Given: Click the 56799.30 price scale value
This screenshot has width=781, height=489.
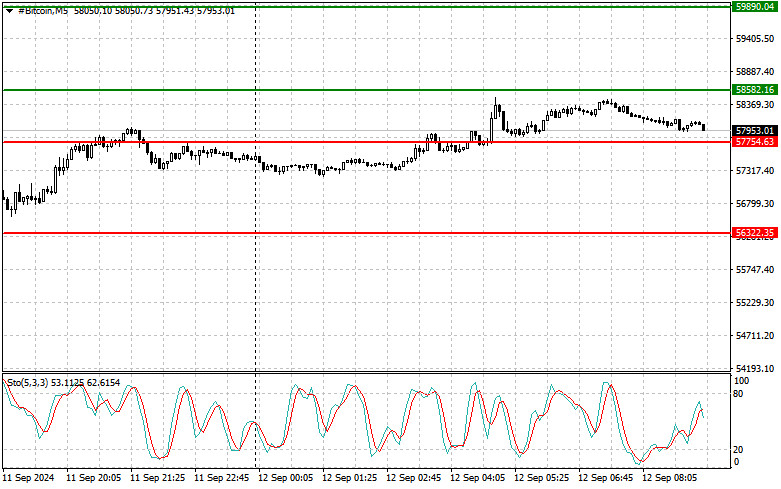Looking at the screenshot, I should pos(755,204).
